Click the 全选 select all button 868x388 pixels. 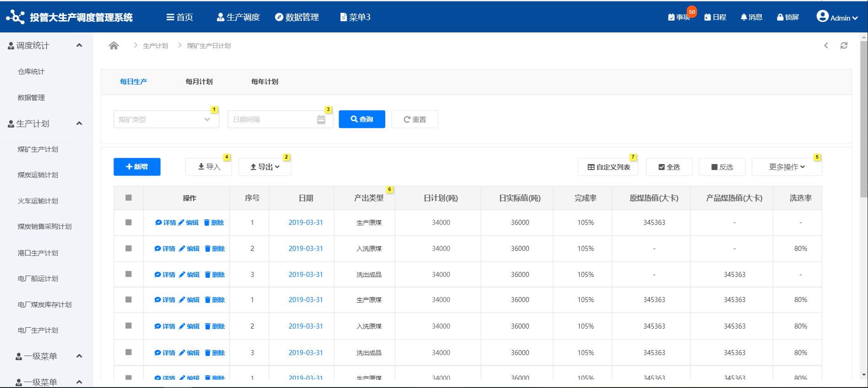coord(669,167)
